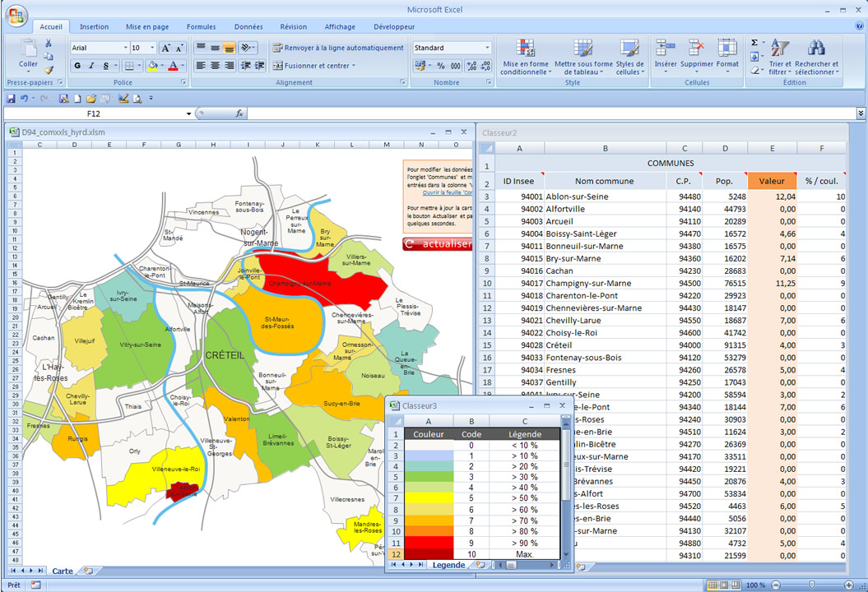Click the Valeur column header cell
The image size is (868, 592).
772,181
